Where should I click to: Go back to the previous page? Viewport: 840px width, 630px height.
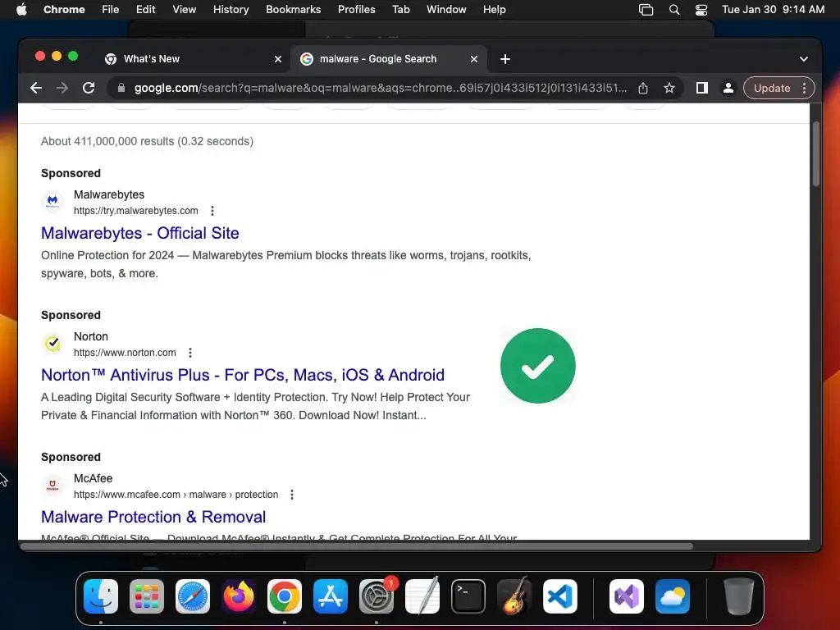(x=36, y=88)
